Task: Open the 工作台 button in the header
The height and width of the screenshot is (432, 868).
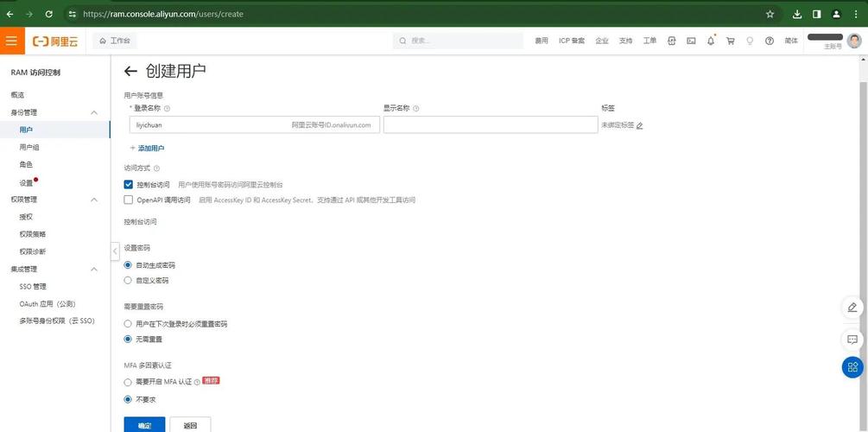Action: (x=115, y=41)
